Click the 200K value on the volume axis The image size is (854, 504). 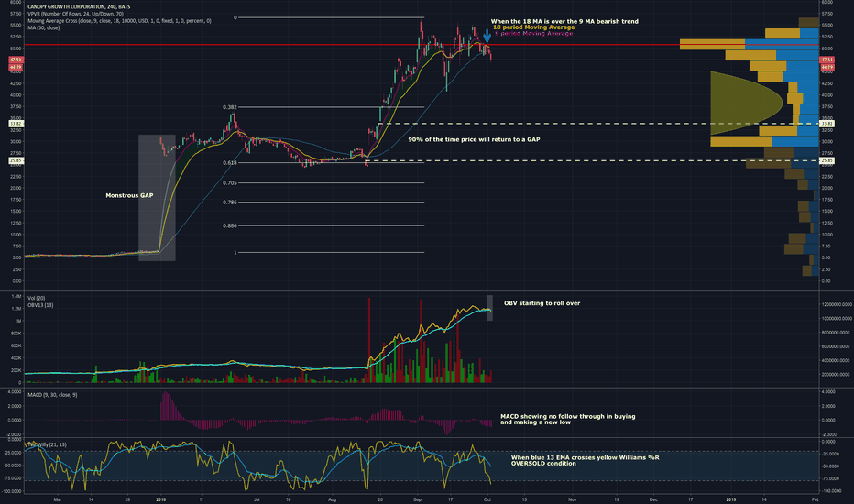click(16, 370)
